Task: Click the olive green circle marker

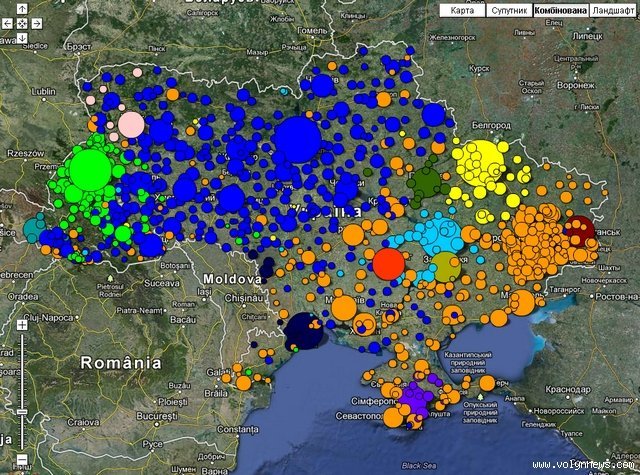Action: 445,267
